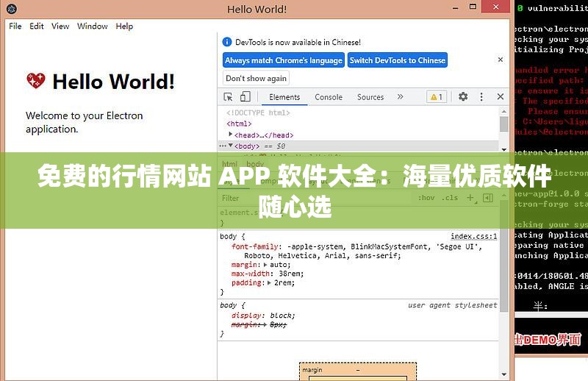This screenshot has height=381, width=588.
Task: Open the Help menu
Action: click(124, 26)
